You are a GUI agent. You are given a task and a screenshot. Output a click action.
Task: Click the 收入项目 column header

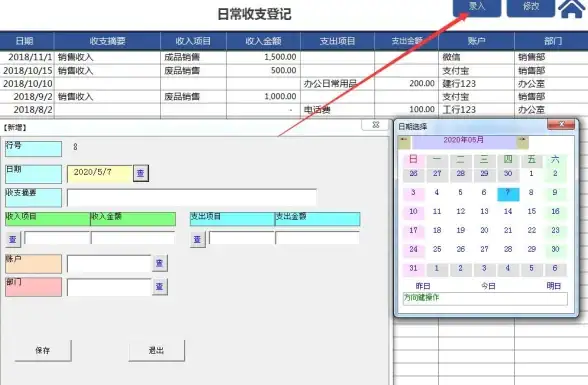click(x=193, y=41)
